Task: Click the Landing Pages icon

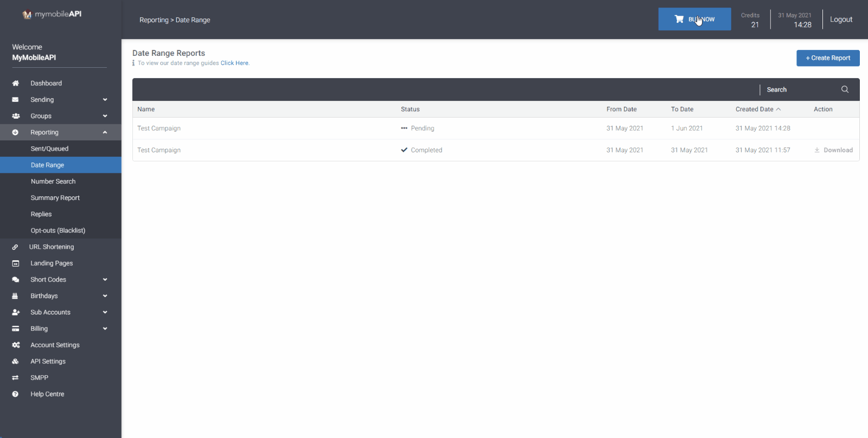Action: tap(15, 263)
